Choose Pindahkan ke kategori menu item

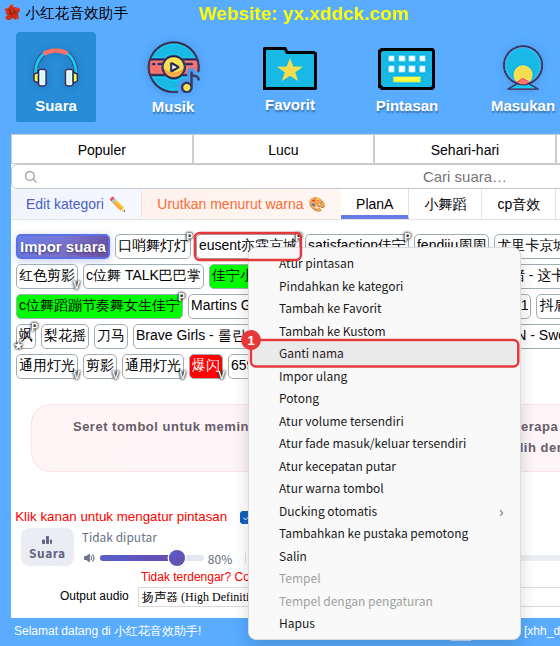384,286
